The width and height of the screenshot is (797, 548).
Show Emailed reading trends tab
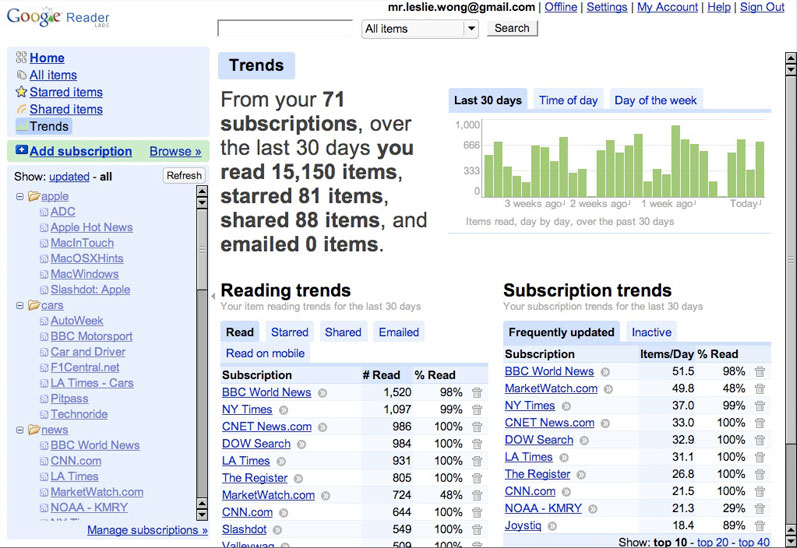click(x=399, y=332)
